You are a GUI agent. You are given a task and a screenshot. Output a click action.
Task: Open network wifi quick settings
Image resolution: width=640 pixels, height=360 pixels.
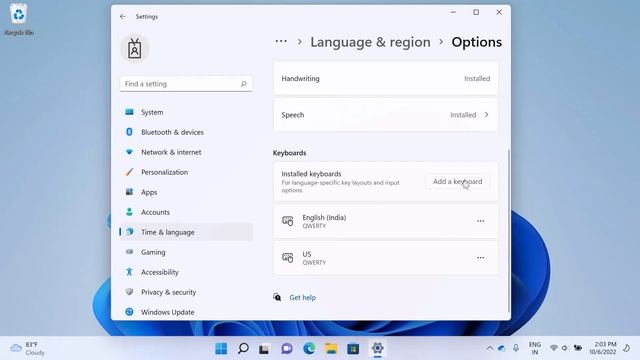click(553, 348)
